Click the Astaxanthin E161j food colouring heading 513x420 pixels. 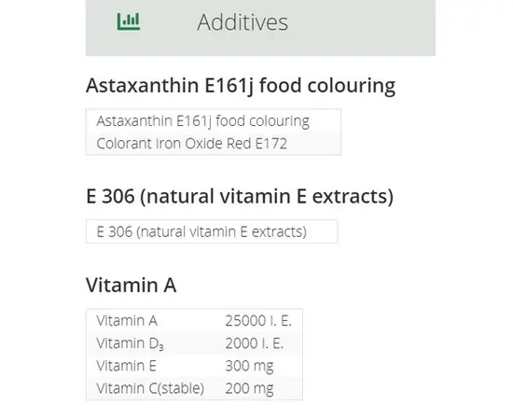[x=241, y=86]
